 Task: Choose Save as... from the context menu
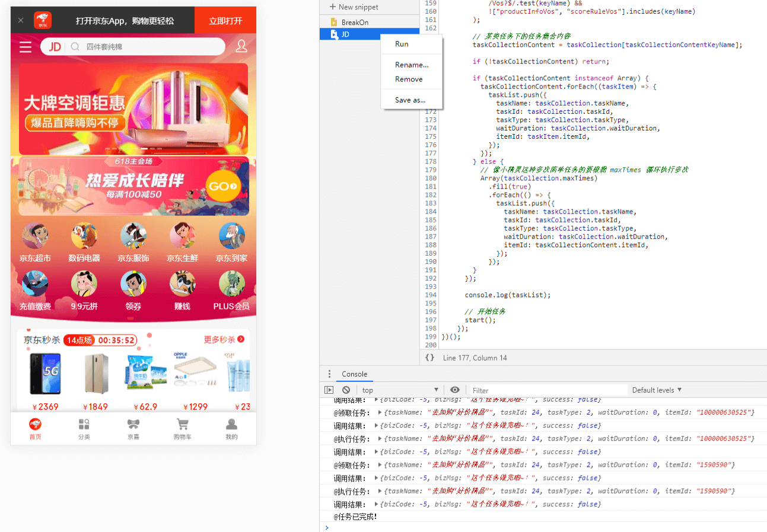411,100
